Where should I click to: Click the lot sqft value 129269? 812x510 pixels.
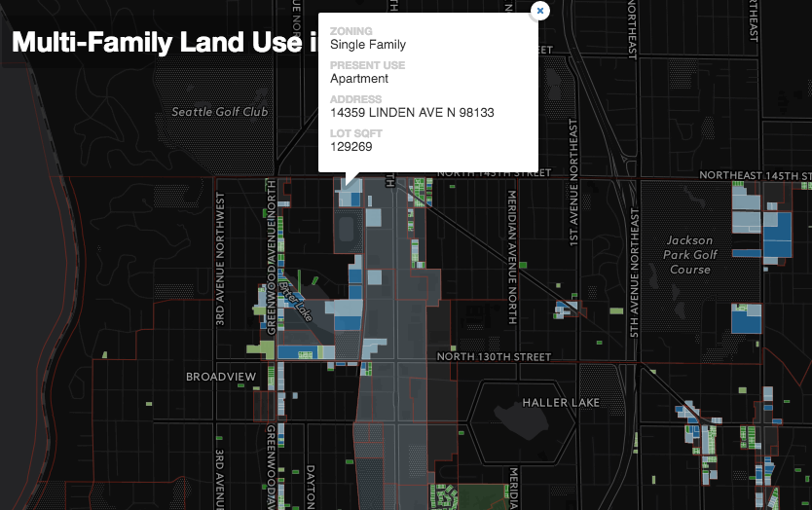351,147
